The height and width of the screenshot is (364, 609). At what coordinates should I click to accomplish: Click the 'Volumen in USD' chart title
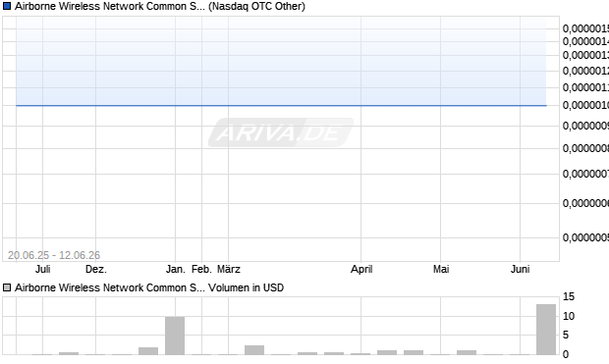click(x=247, y=287)
